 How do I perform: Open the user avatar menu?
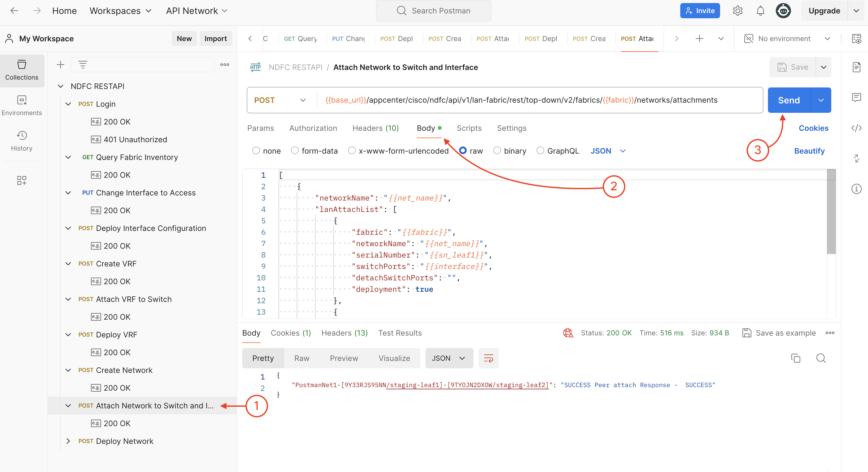click(783, 11)
